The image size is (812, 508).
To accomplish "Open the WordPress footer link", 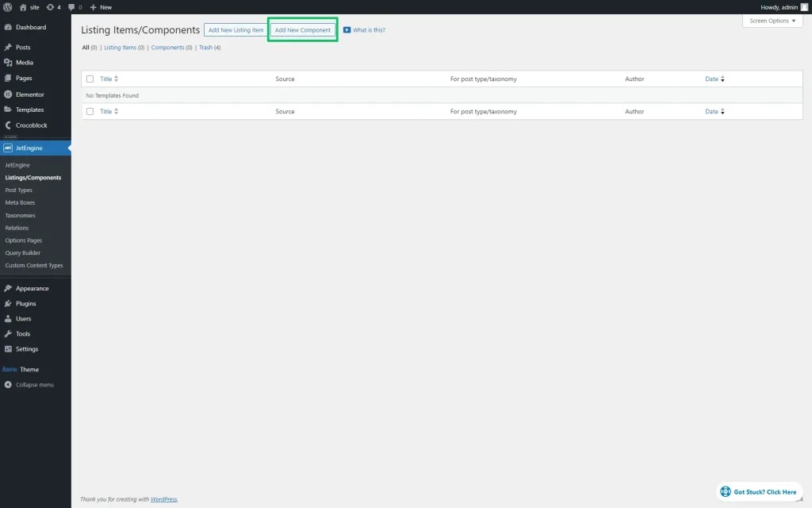I will click(163, 499).
